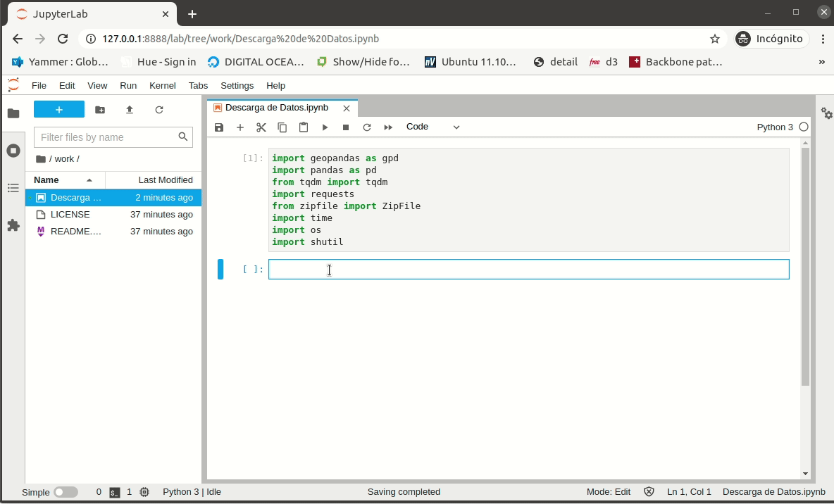Image resolution: width=834 pixels, height=504 pixels.
Task: Open the Run menu
Action: click(x=128, y=86)
